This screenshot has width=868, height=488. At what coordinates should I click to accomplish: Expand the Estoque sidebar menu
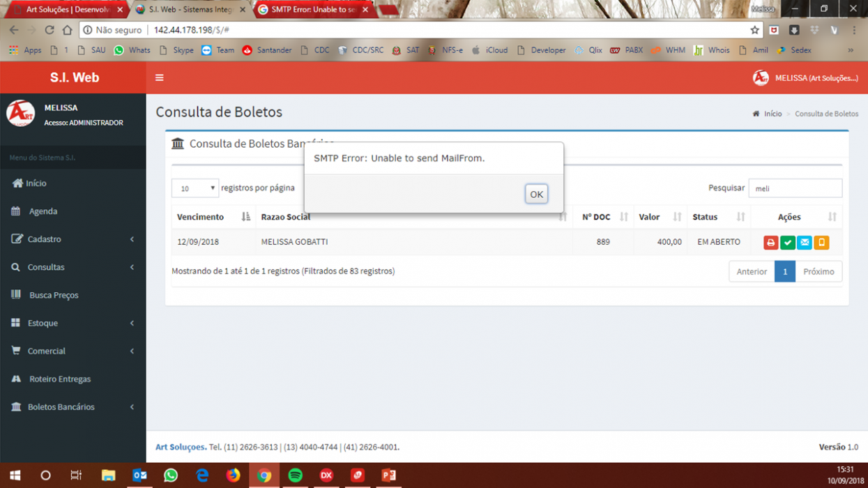[x=73, y=323]
